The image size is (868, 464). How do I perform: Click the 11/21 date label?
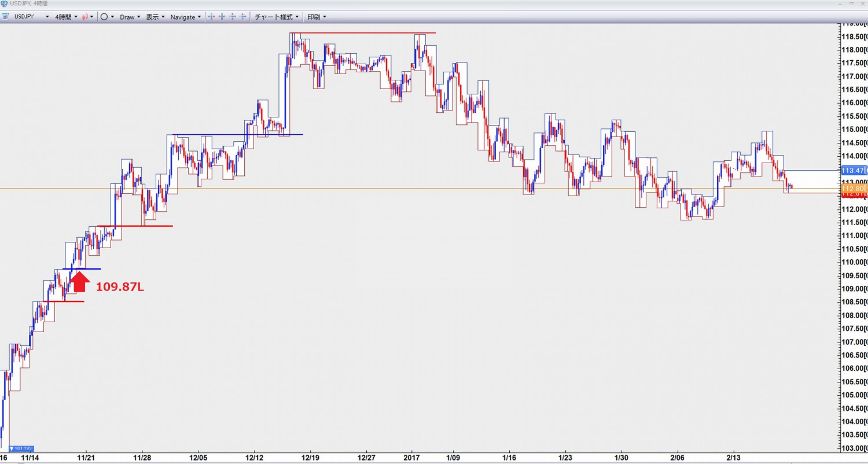pyautogui.click(x=86, y=457)
